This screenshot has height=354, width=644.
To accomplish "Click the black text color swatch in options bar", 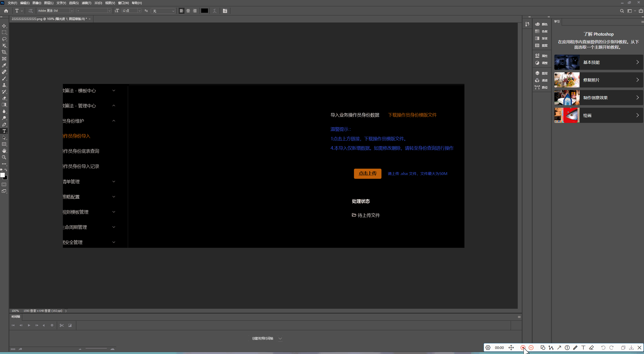I will pos(205,11).
